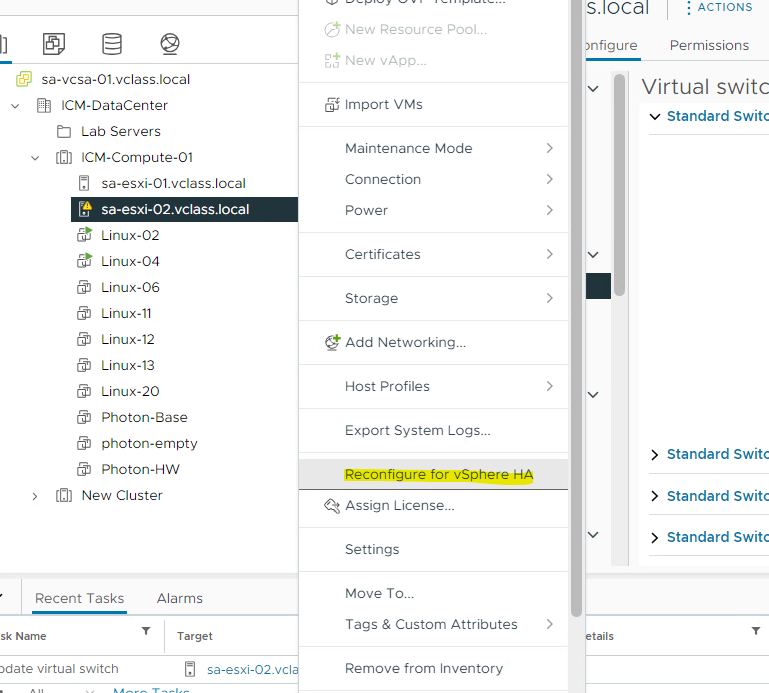Switch to the Recent Tasks tab
The image size is (769, 693).
coord(79,598)
